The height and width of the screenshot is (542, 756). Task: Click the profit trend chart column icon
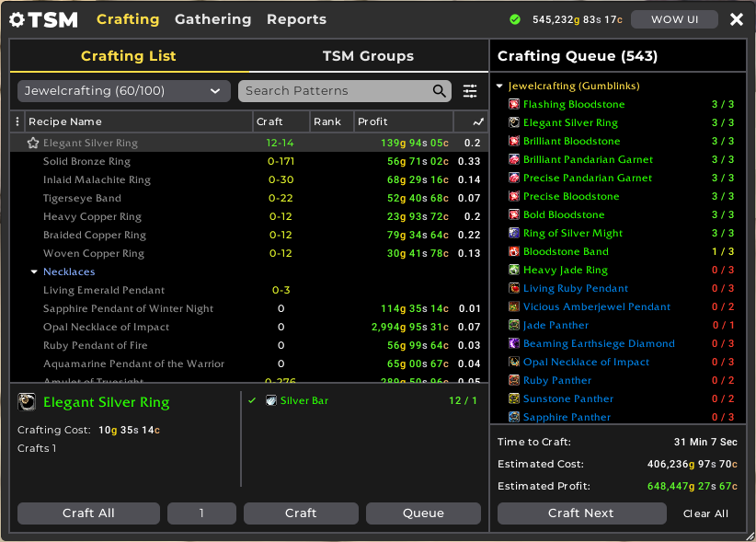[x=477, y=121]
